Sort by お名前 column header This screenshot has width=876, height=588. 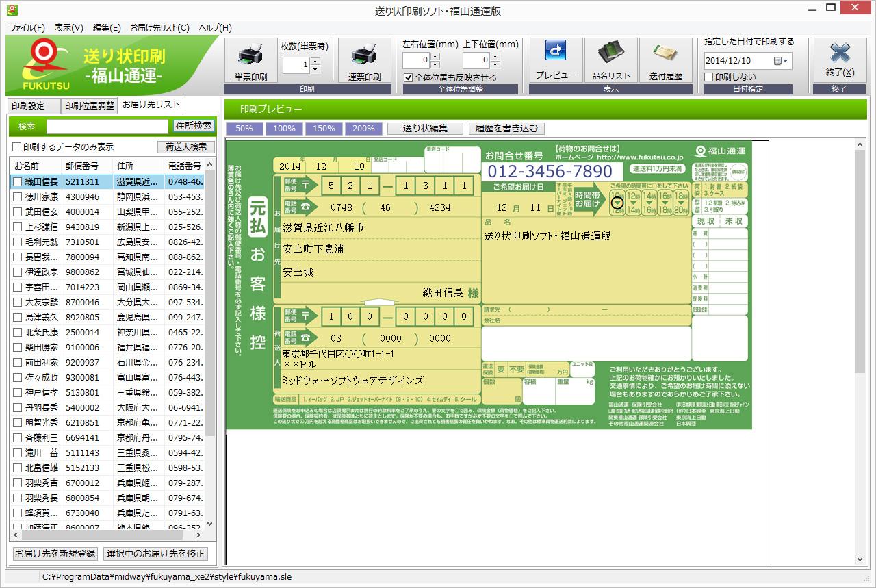coord(36,166)
